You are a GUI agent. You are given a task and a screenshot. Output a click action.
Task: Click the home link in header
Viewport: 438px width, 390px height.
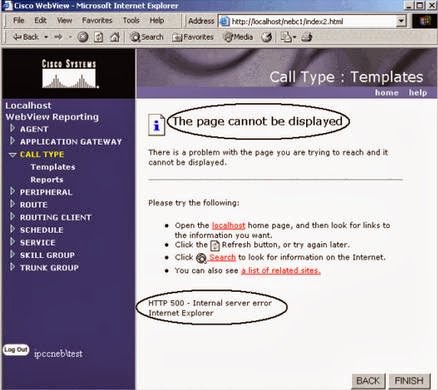tap(387, 93)
